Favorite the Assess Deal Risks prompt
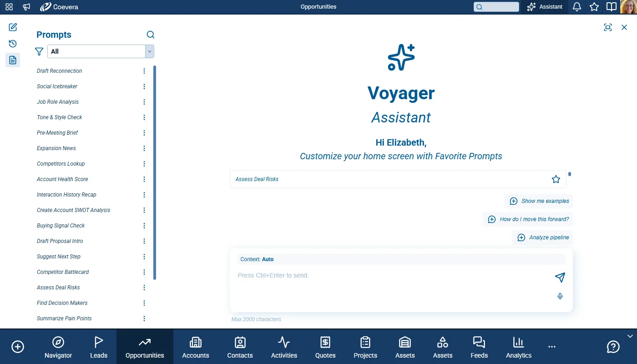Screen dimensions: 637x364 [x=556, y=179]
